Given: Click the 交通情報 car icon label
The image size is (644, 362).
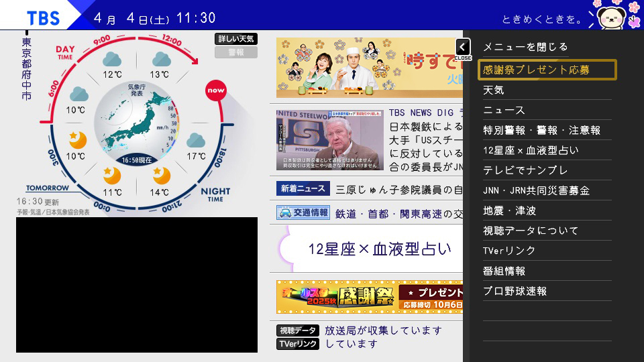Looking at the screenshot, I should click(x=303, y=213).
